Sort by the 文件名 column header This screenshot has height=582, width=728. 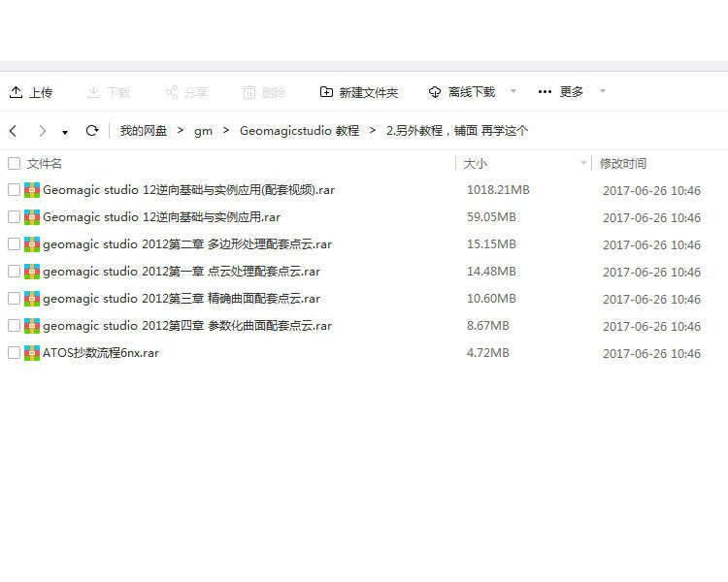44,163
